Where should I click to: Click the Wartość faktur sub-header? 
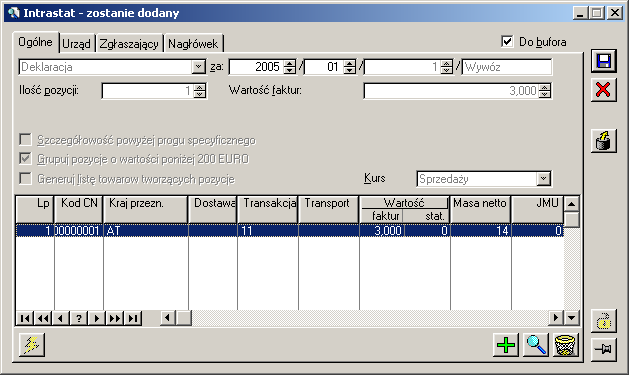coord(381,216)
